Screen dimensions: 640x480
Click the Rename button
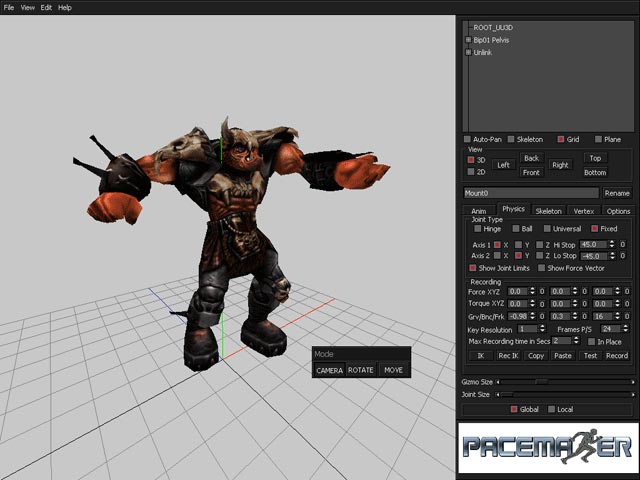pyautogui.click(x=617, y=193)
